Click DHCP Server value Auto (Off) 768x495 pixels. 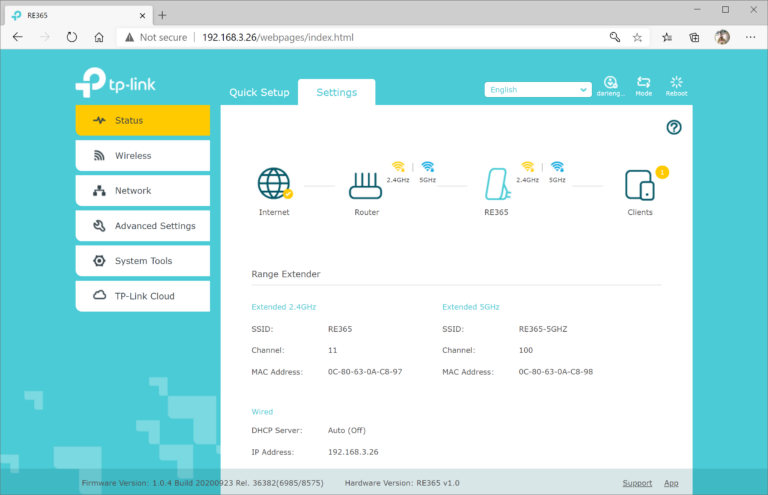pyautogui.click(x=347, y=430)
